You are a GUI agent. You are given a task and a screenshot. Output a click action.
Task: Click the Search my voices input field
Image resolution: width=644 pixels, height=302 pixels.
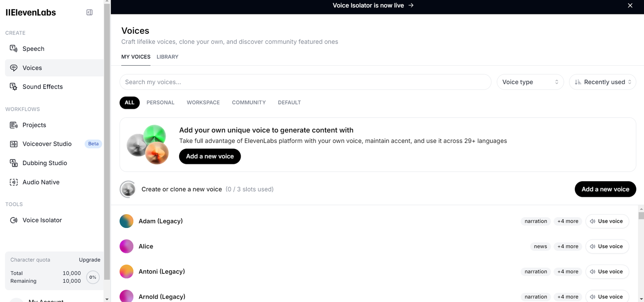pos(305,82)
